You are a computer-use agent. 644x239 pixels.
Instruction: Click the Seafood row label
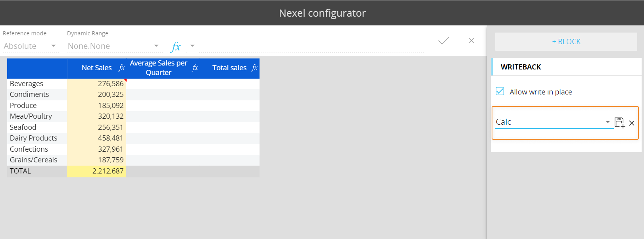point(23,127)
